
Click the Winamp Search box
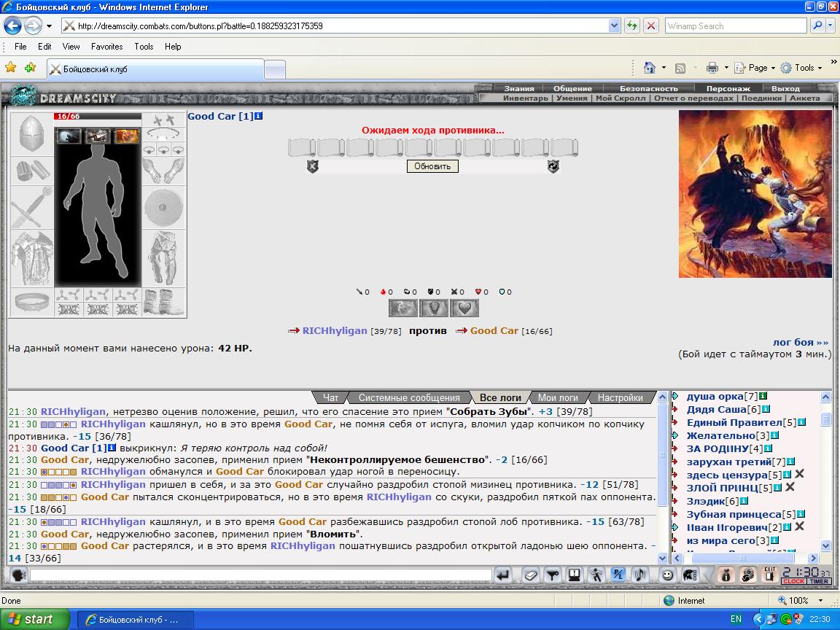point(736,26)
